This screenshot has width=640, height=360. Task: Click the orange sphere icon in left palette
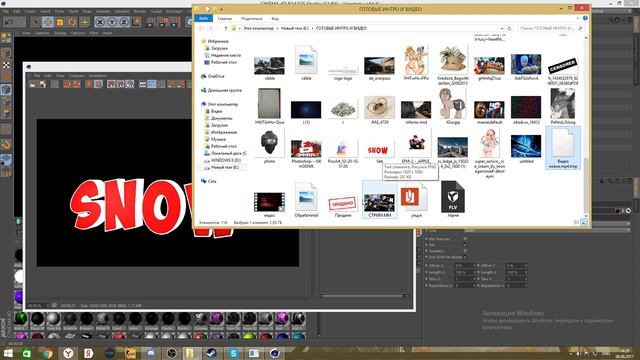(6, 77)
